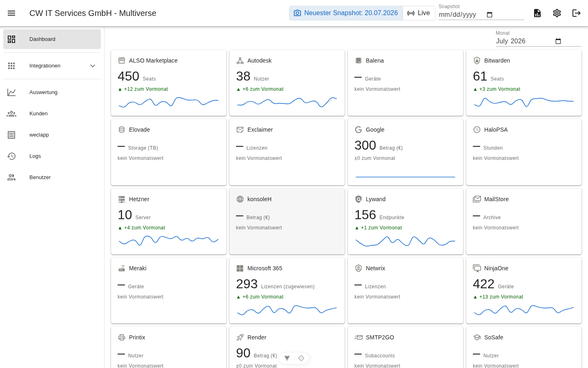
Task: Click the Balena chip icon
Action: (359, 61)
